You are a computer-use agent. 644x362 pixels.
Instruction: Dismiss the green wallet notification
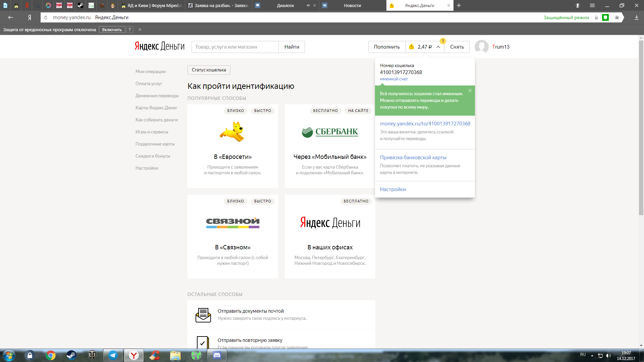coord(470,90)
